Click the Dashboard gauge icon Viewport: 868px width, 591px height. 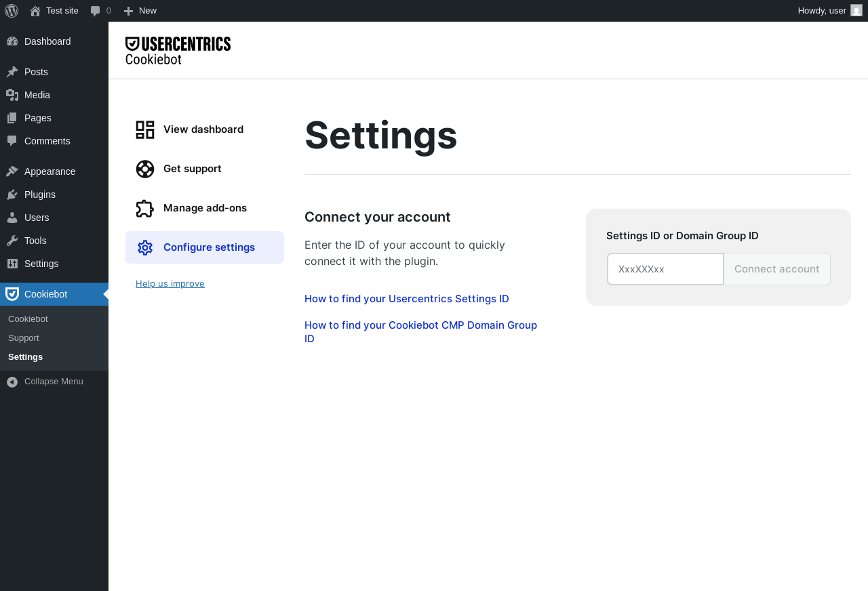pos(12,41)
